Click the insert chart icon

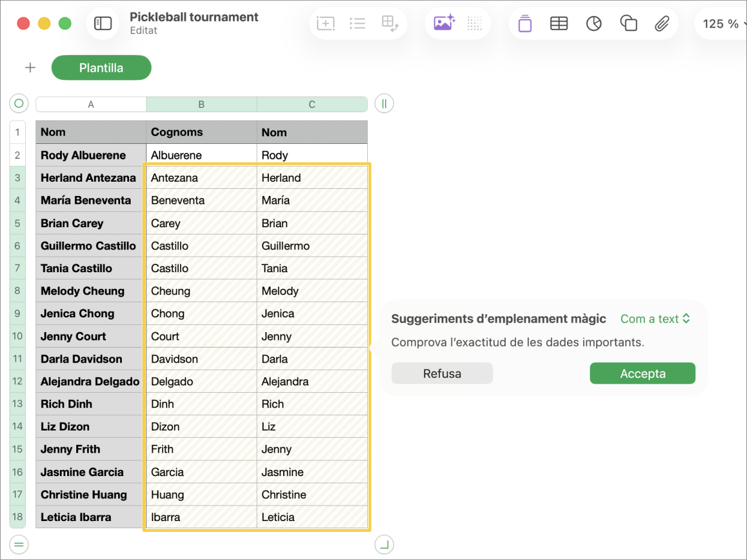[x=593, y=23]
